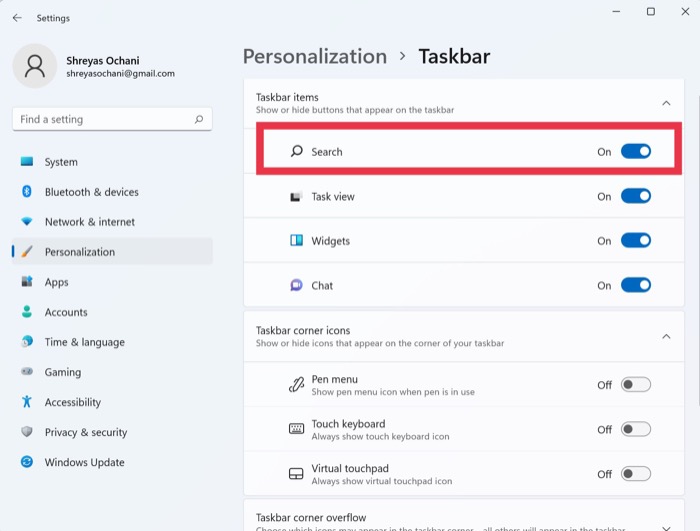The width and height of the screenshot is (700, 531).
Task: Collapse Taskbar corner icons section
Action: click(x=666, y=337)
